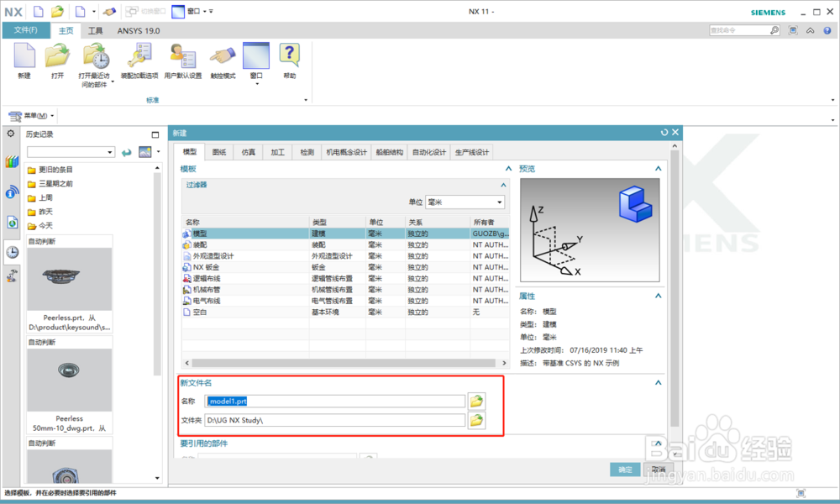Screen dimensions: 840x504
Task: Switch to the 机电概念设计 tab
Action: pos(347,152)
